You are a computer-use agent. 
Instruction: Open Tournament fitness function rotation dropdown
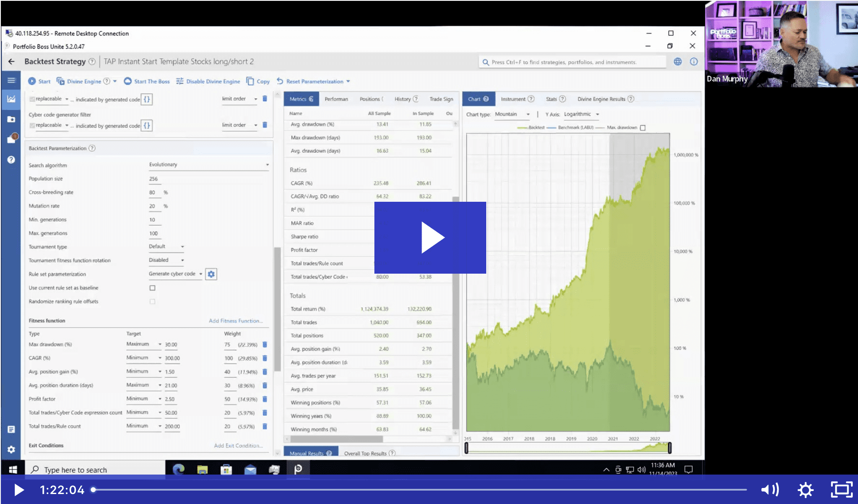[x=166, y=260]
